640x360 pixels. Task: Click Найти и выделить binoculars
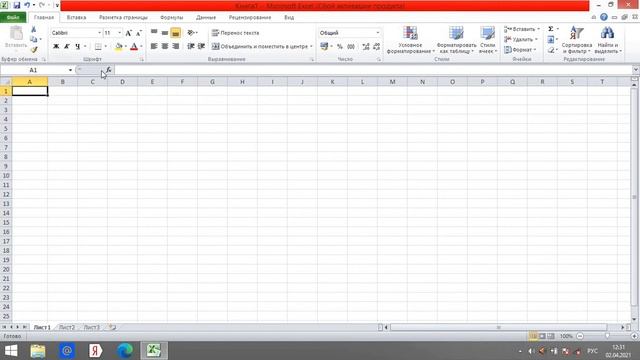coord(607,40)
